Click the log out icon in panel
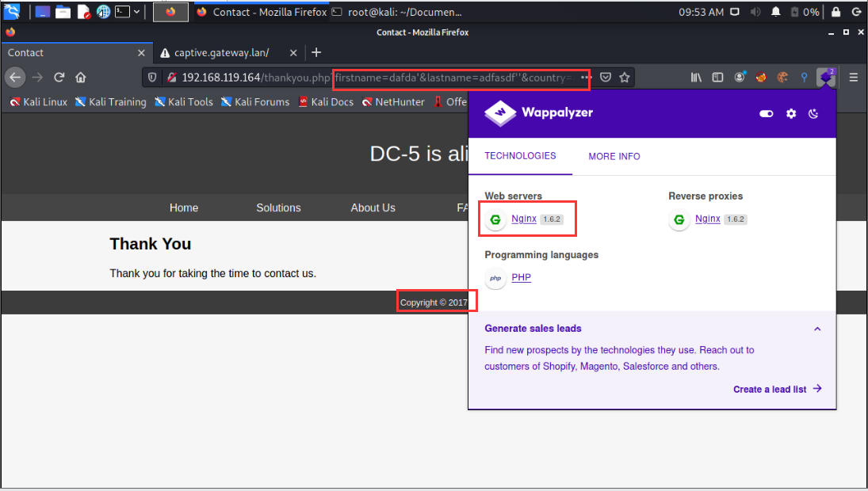Viewport: 868px width, 491px height. (x=856, y=12)
